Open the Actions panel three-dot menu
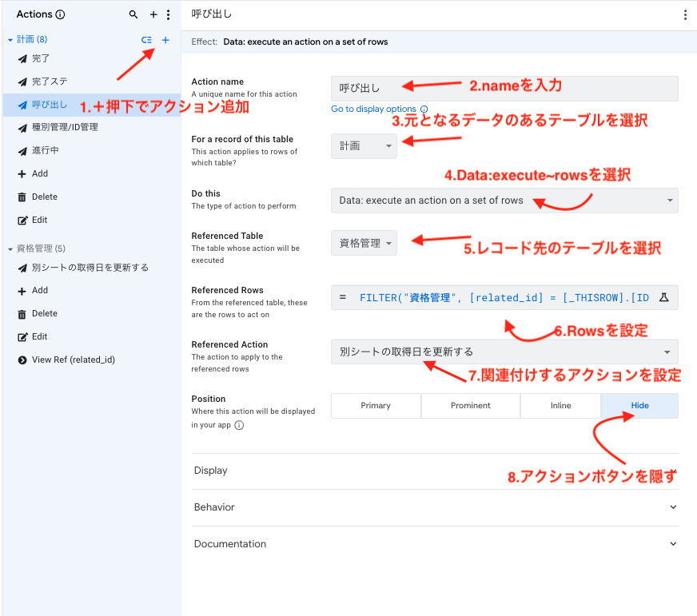 168,14
